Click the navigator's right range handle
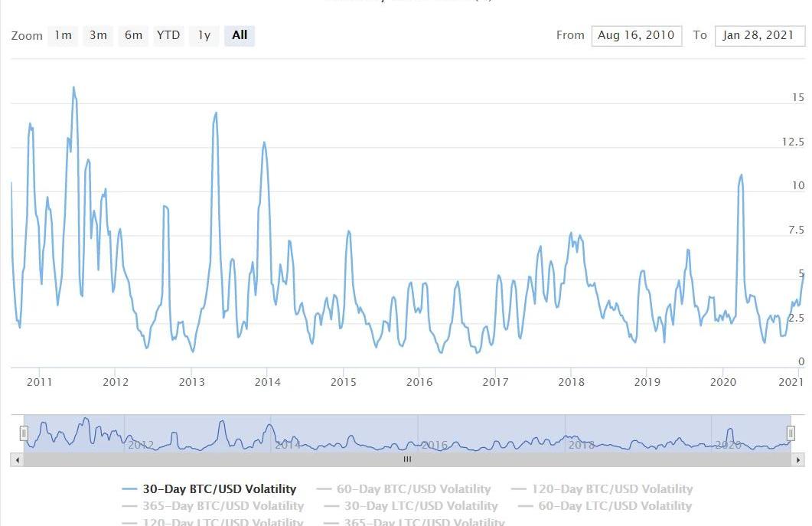Viewport: 812px width, 526px height. point(791,433)
